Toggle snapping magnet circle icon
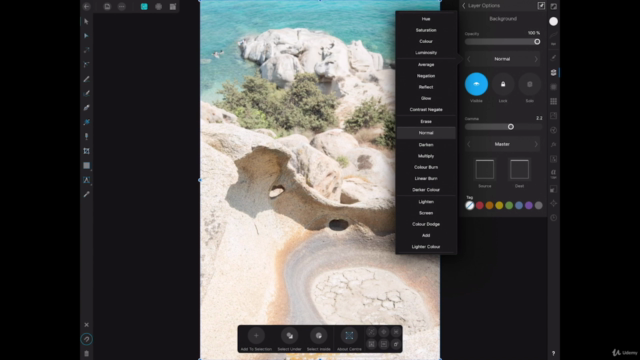The width and height of the screenshot is (640, 360). coord(86,339)
